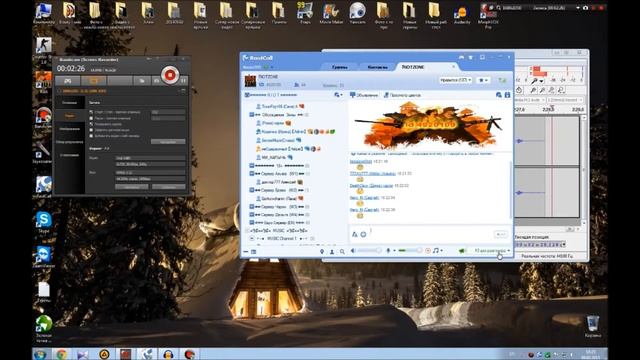Click the bottom Настройки format button in Bandicam
Screen dimensions: 640x360
[x=131, y=187]
